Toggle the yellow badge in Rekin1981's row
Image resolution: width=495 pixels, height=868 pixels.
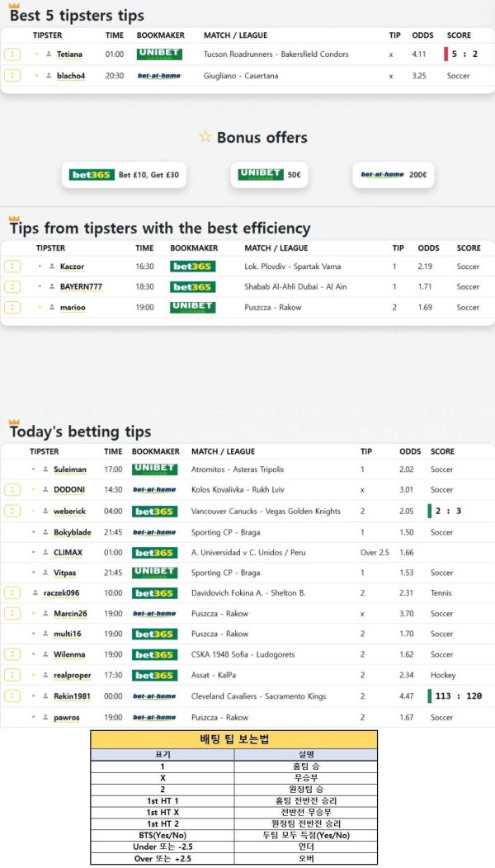pyautogui.click(x=12, y=696)
